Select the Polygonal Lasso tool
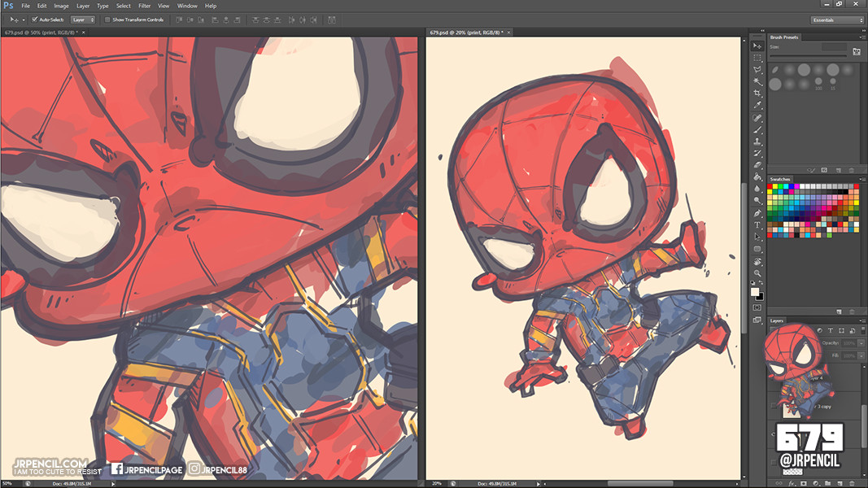Image resolution: width=868 pixels, height=488 pixels. (757, 70)
